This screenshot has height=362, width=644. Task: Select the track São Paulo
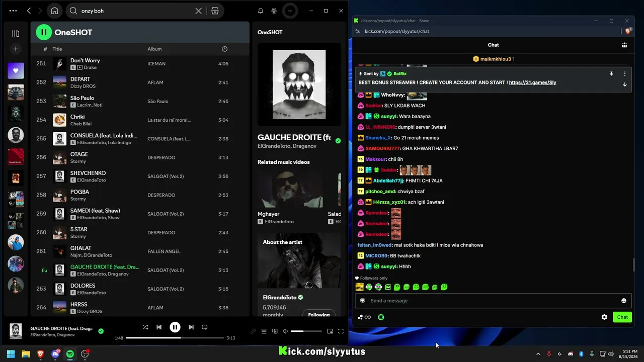click(83, 98)
